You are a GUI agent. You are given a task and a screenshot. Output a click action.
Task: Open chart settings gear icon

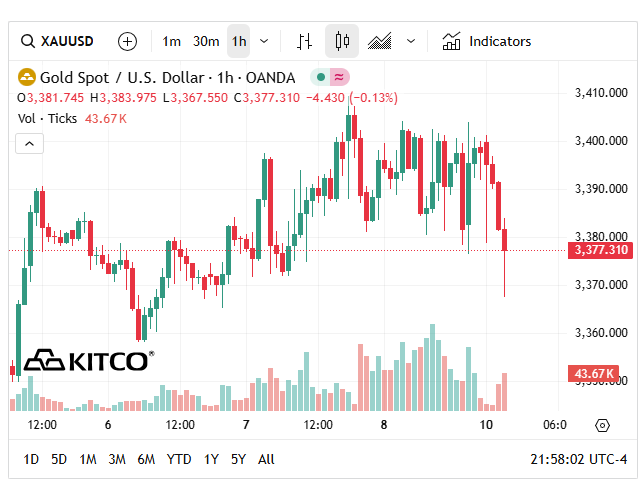coord(602,425)
